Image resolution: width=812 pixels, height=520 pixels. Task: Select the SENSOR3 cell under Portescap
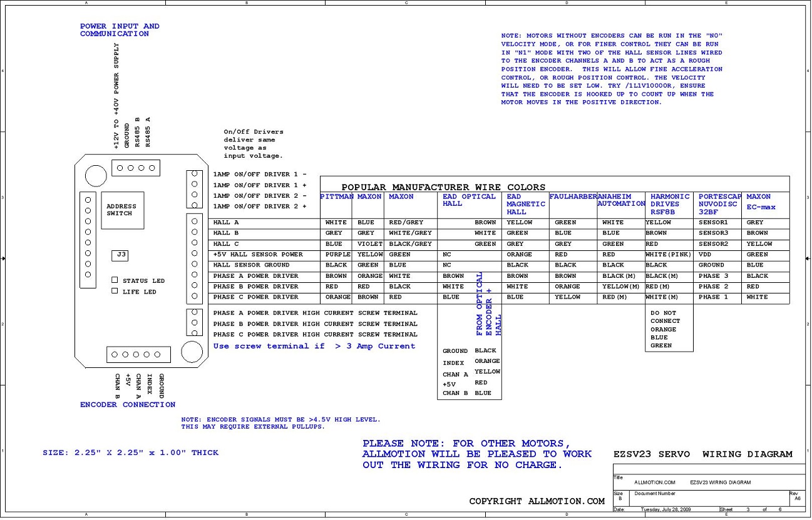714,233
